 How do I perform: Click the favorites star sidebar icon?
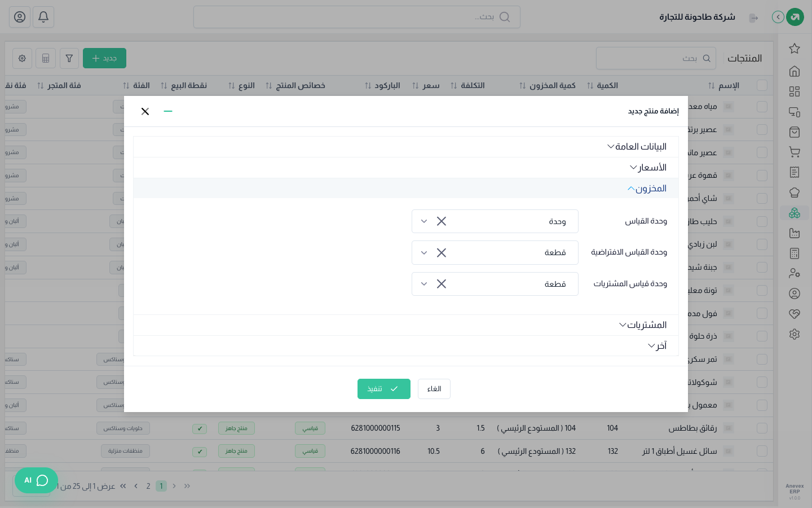795,49
